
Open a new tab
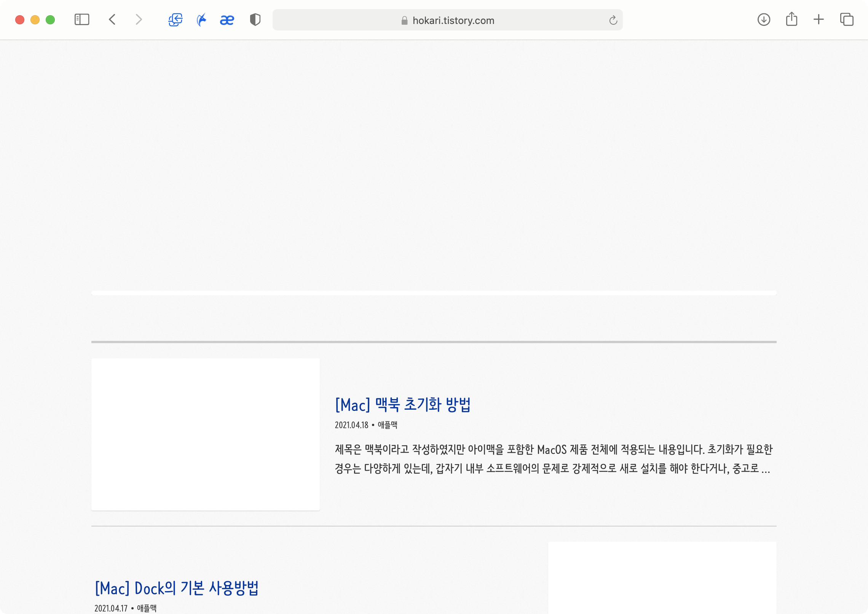click(x=819, y=20)
